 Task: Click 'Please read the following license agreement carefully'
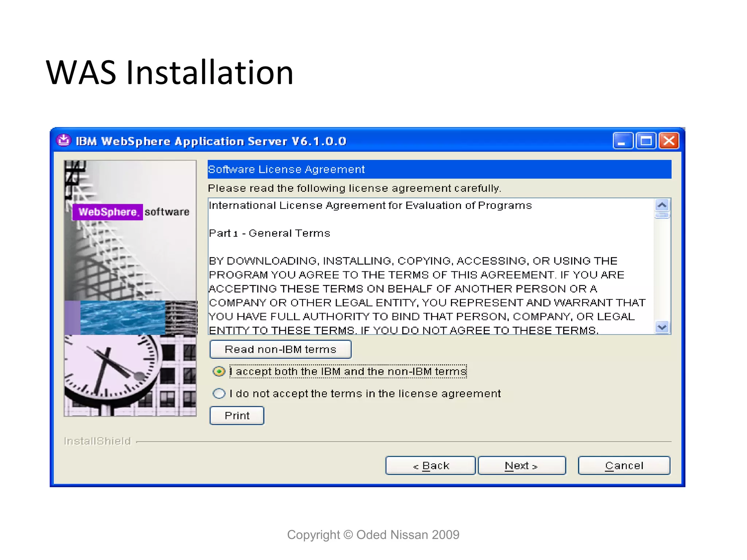tap(355, 188)
